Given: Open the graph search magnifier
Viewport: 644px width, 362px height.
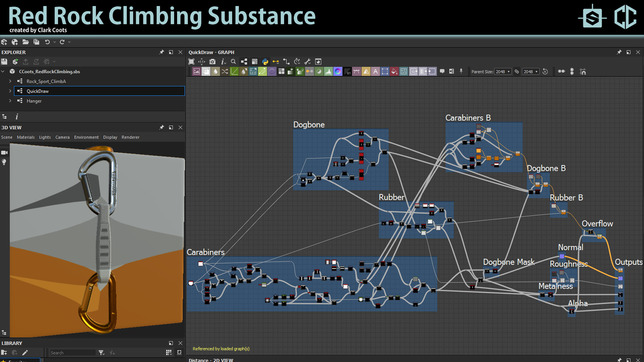Looking at the screenshot, I should pos(233,62).
